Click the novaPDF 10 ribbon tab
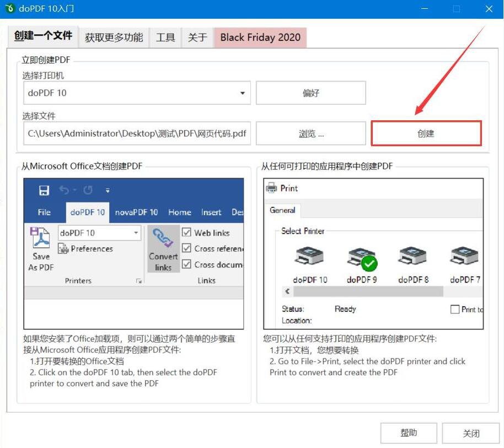 (x=136, y=212)
